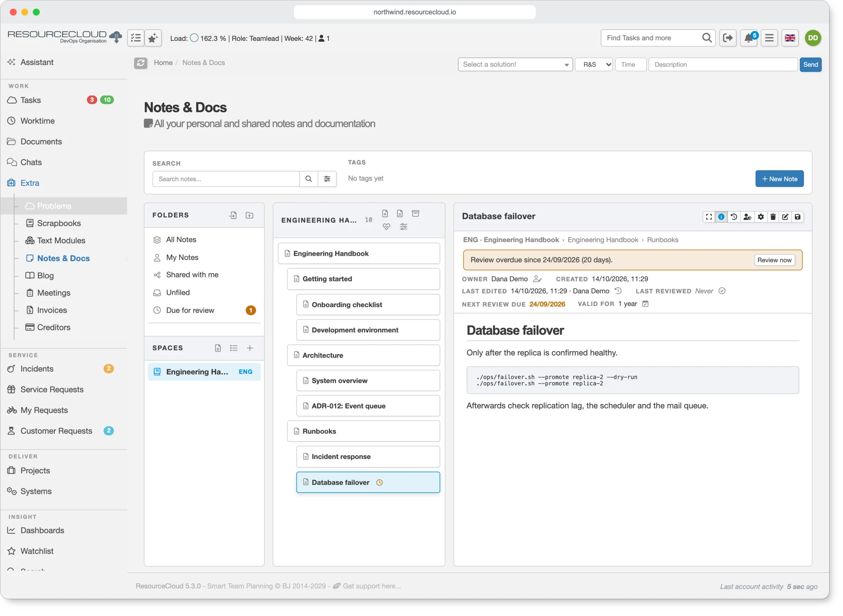Click the import icon in Folders header
This screenshot has height=616, width=843.
tap(233, 215)
